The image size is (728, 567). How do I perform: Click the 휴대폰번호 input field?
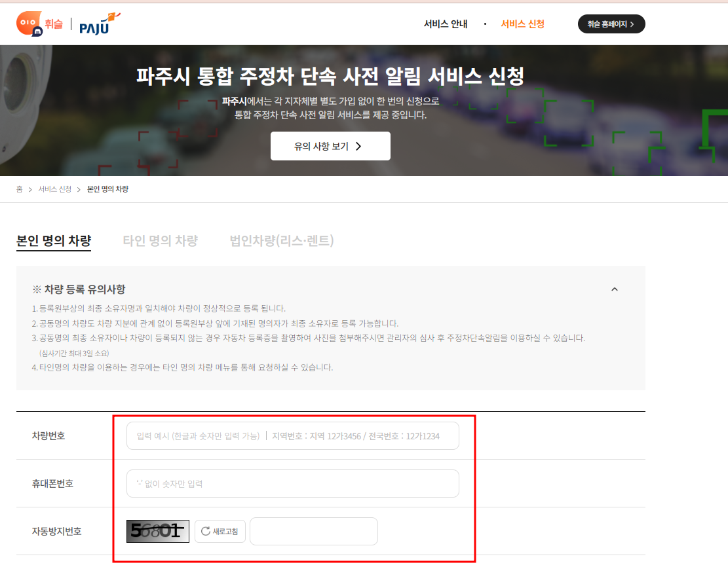293,483
